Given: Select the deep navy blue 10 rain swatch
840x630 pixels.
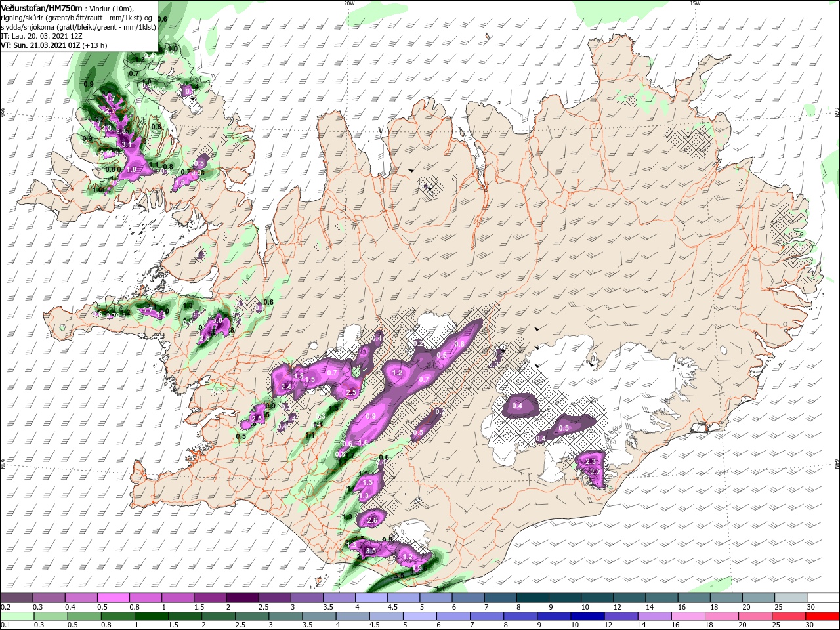Looking at the screenshot, I should [x=588, y=616].
